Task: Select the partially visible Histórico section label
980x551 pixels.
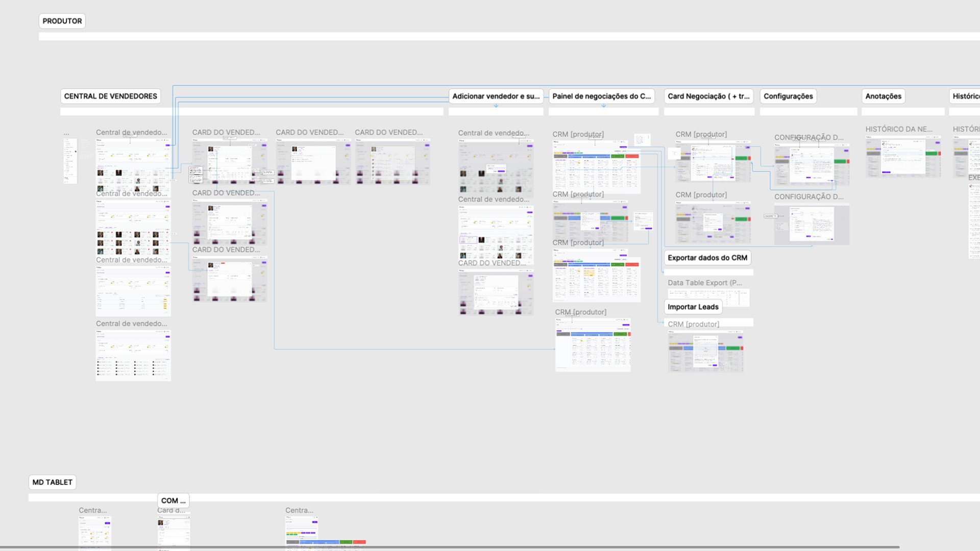Action: [966, 96]
